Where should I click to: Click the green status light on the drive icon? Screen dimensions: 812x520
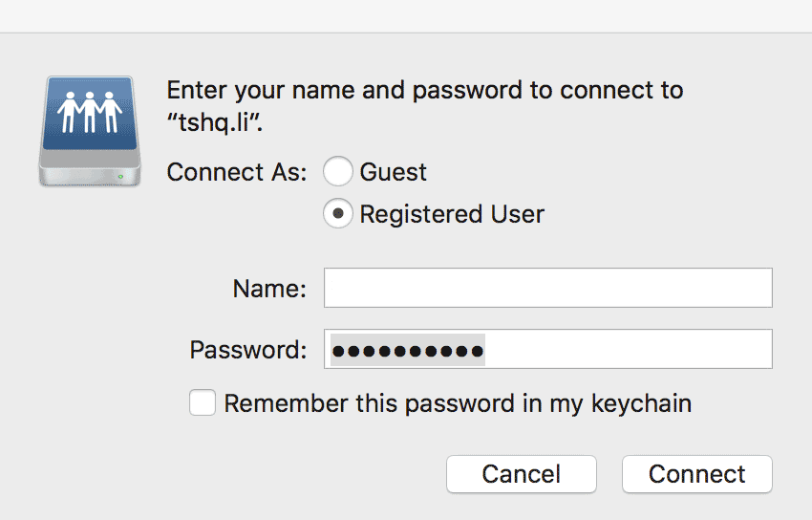tap(120, 177)
